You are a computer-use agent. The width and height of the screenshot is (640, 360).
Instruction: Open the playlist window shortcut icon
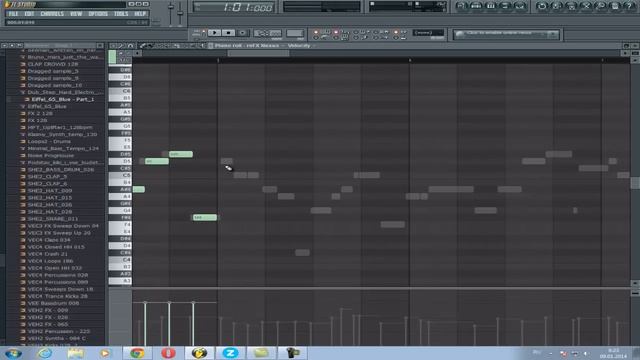pyautogui.click(x=461, y=6)
